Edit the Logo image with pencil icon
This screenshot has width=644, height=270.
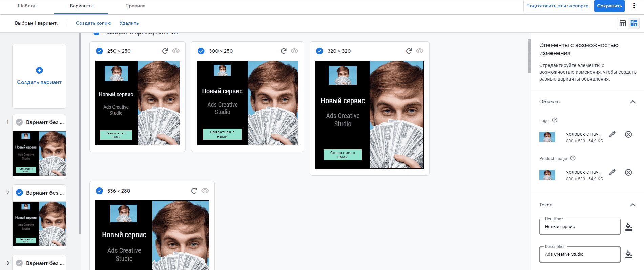612,134
